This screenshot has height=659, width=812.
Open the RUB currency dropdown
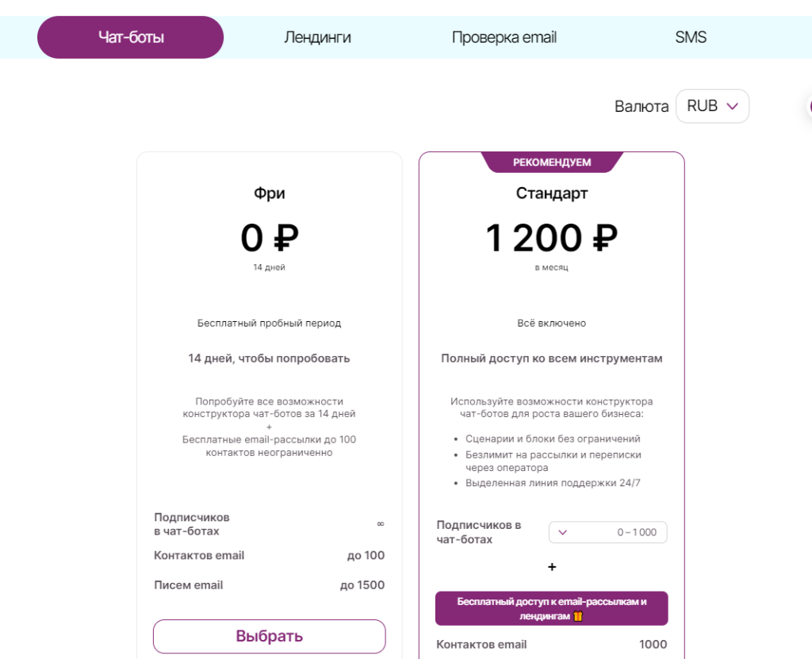(711, 105)
